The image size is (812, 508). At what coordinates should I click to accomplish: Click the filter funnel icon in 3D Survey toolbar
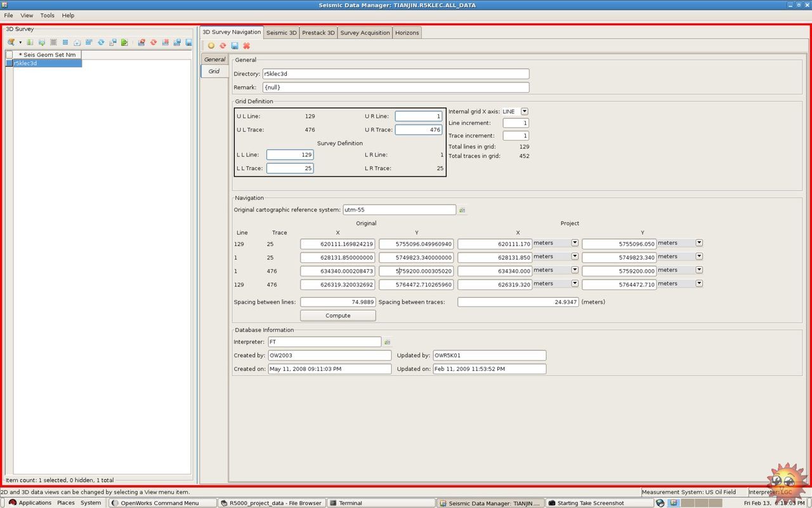coord(11,43)
